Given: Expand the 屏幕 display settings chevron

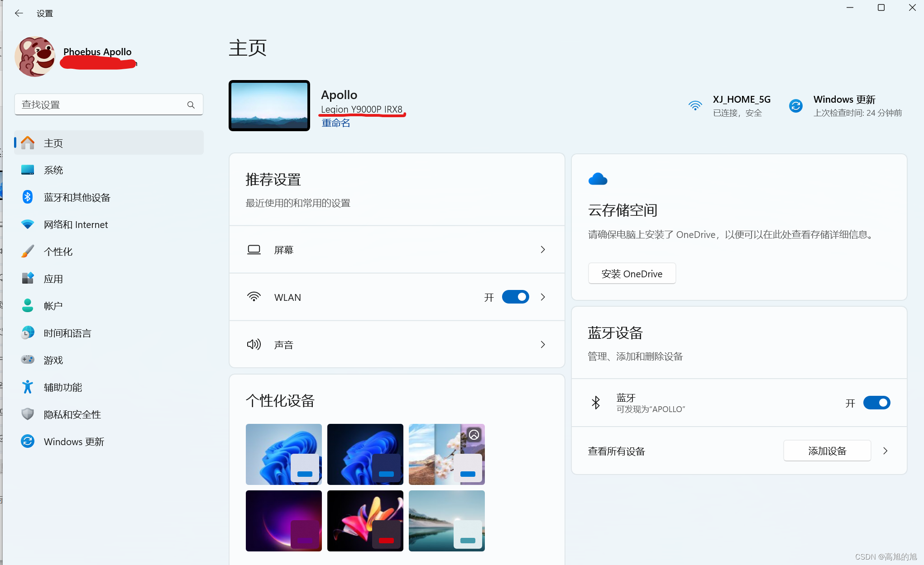Looking at the screenshot, I should pyautogui.click(x=543, y=250).
